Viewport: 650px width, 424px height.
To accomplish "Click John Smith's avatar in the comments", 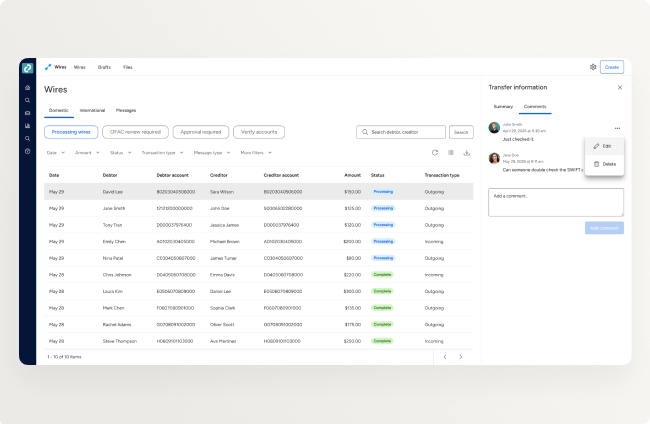I will (494, 127).
